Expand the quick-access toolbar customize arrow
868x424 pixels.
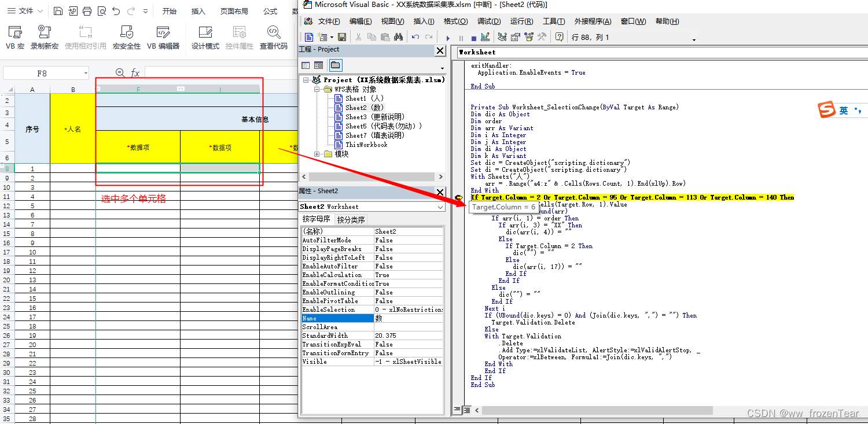pos(145,11)
